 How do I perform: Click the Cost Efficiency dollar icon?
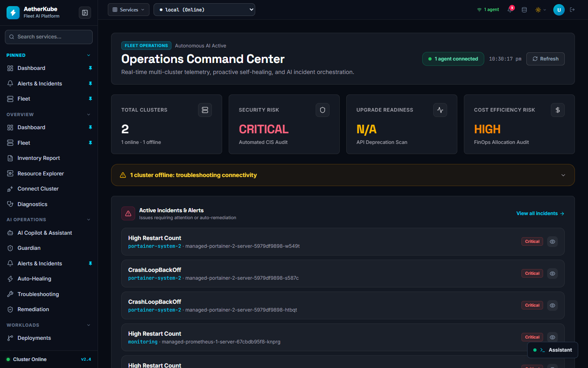click(x=558, y=110)
